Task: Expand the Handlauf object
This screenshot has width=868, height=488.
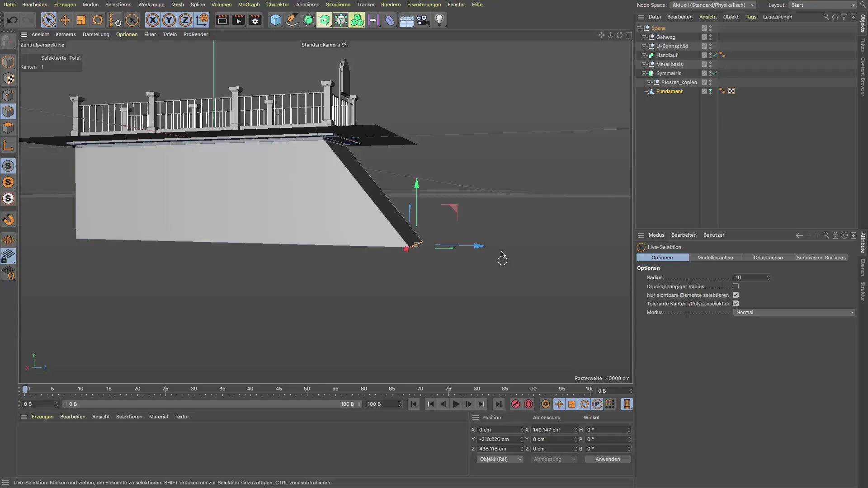Action: (x=644, y=55)
